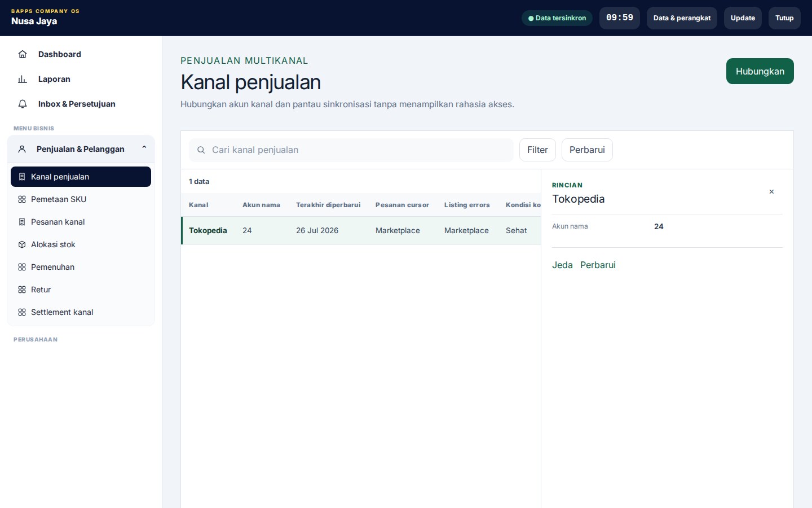Click the Nusa Jaya company name
This screenshot has height=508, width=812.
[34, 21]
